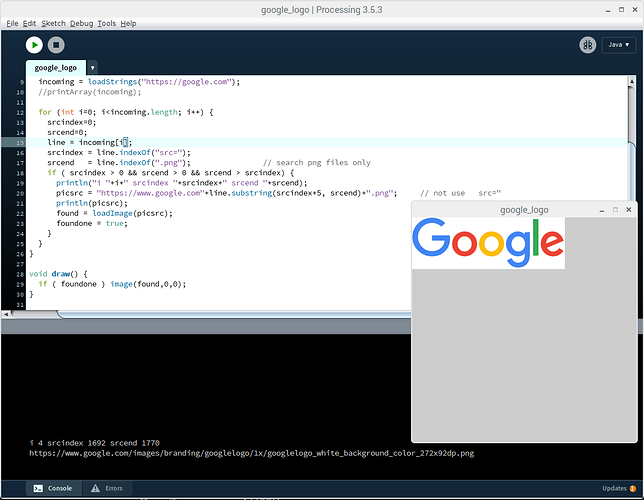The width and height of the screenshot is (644, 500).
Task: Click console output "i 4 srcindex 1692 srcend 1770"
Action: click(x=94, y=443)
